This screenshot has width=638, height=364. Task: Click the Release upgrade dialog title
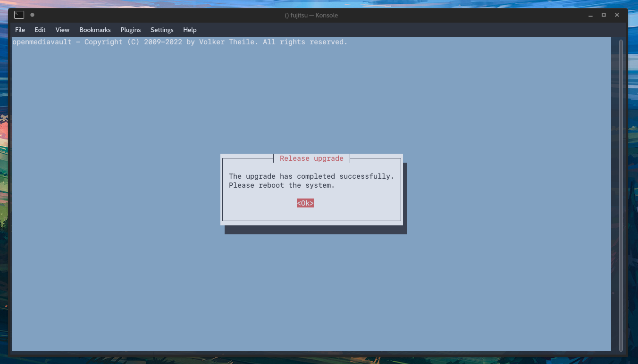(311, 158)
